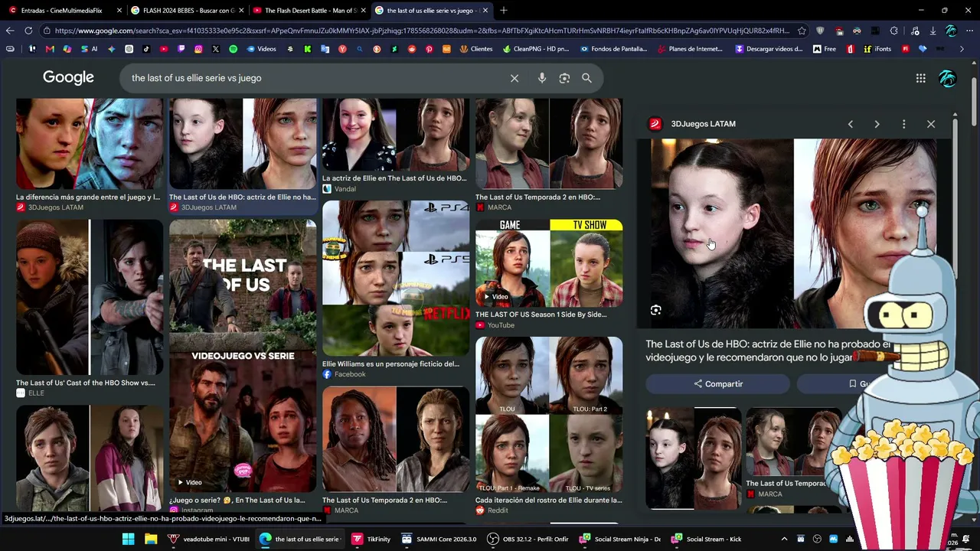Image resolution: width=980 pixels, height=551 pixels.
Task: Open the ELLE cast comparison result thumbnail
Action: 90,297
